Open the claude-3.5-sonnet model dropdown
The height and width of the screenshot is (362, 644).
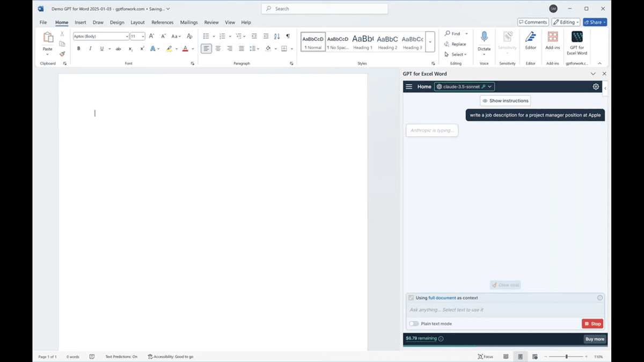click(x=464, y=86)
